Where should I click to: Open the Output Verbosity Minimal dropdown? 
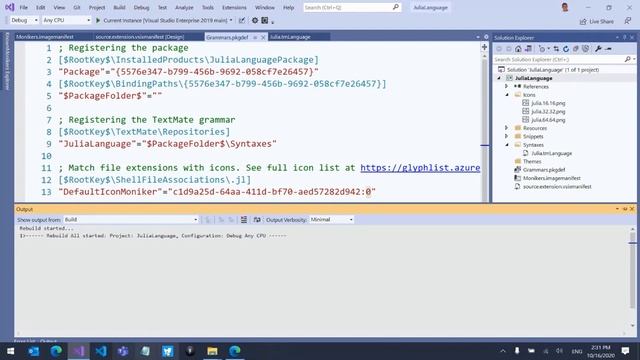coord(331,220)
